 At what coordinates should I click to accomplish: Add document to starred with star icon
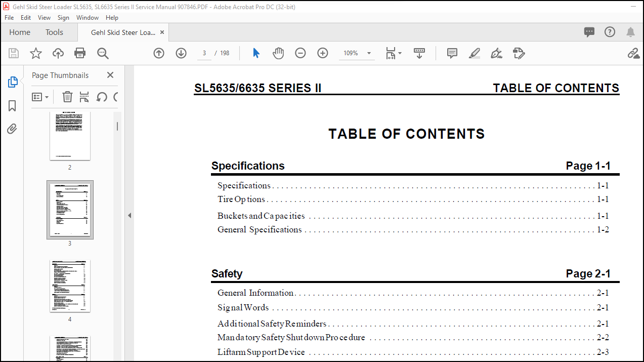pos(36,53)
